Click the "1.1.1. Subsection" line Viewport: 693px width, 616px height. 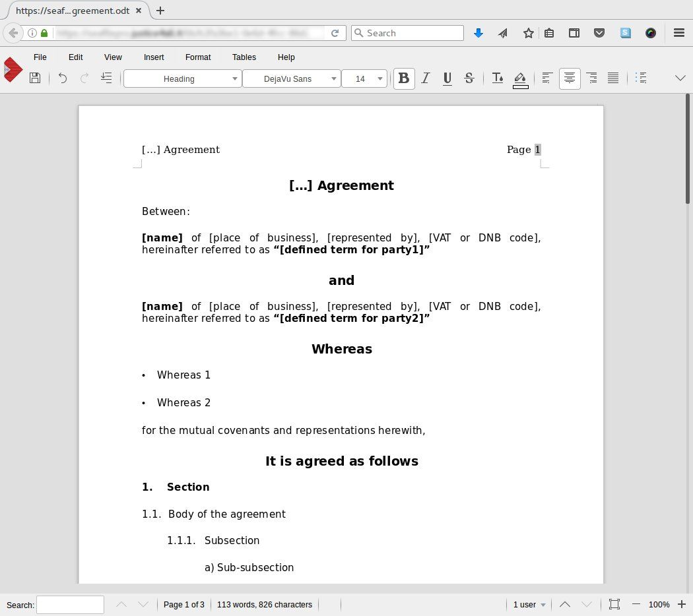point(213,541)
